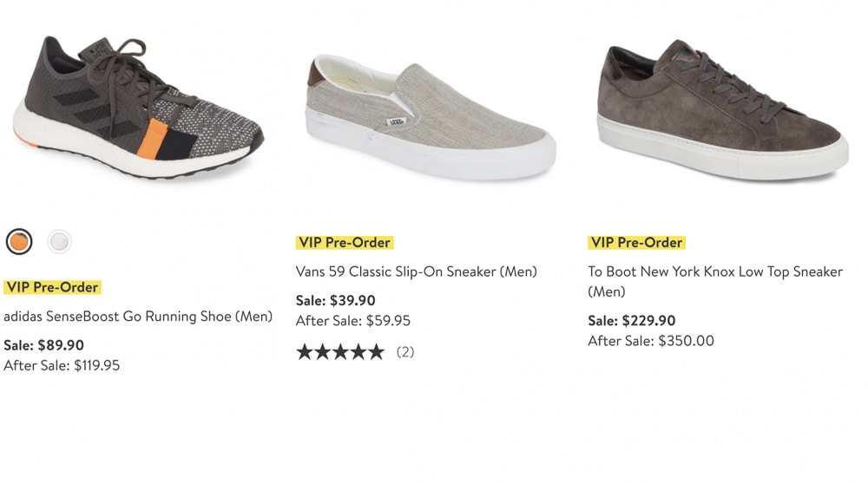Click the After Sale: $350.00 text
The height and width of the screenshot is (484, 868).
651,341
